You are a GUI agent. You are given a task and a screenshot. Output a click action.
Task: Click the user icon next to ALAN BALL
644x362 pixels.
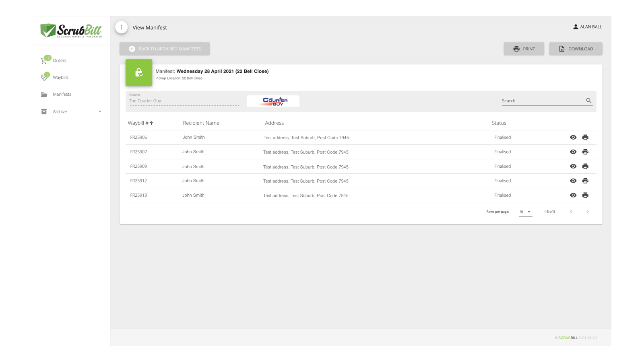575,27
